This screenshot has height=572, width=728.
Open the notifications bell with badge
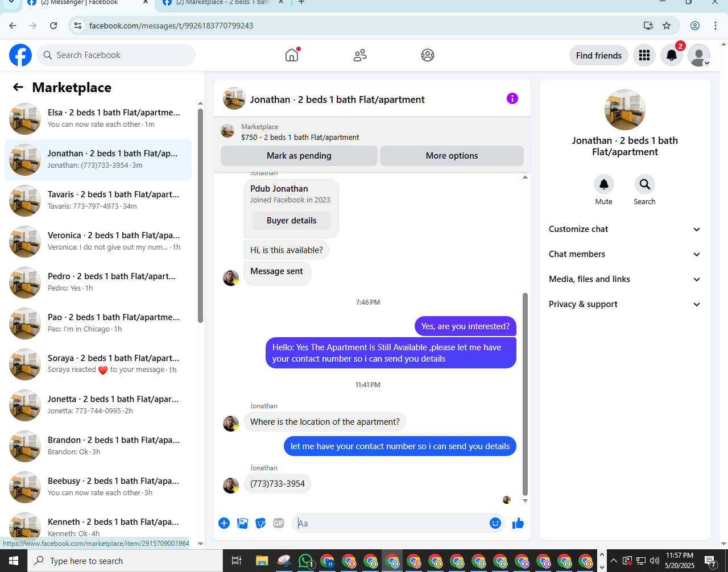point(672,55)
